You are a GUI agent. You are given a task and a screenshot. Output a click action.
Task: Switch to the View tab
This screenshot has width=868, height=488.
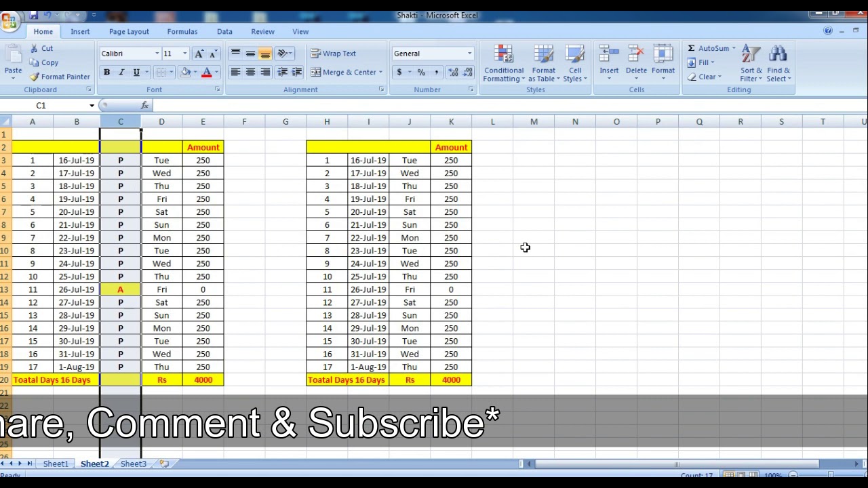tap(300, 32)
